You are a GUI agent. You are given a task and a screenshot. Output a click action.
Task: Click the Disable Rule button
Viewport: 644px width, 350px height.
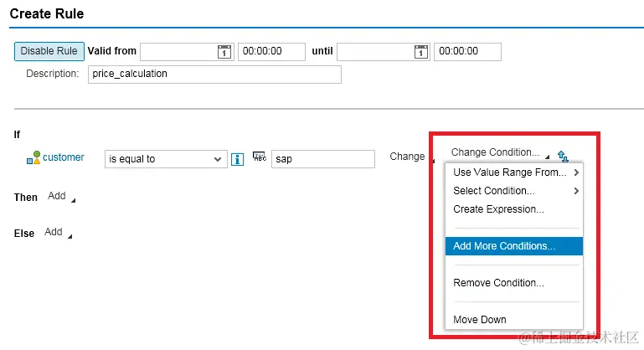point(49,51)
